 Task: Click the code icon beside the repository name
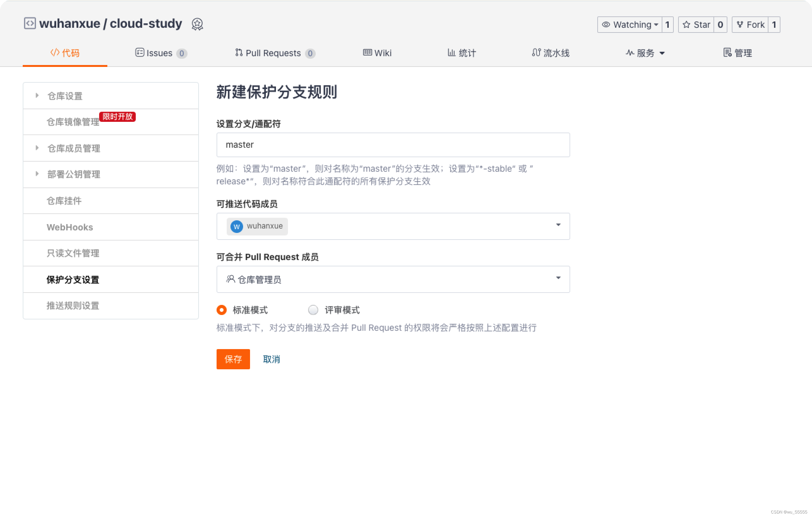tap(30, 23)
